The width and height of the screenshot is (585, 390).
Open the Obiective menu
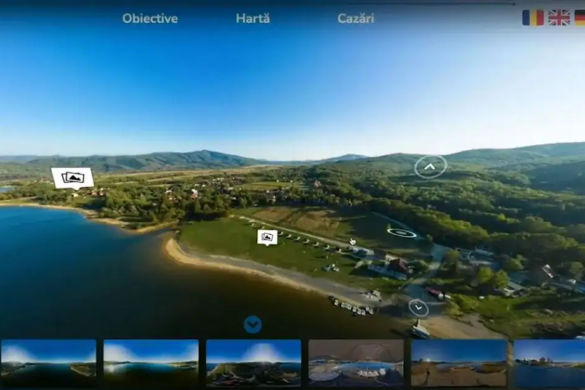tap(150, 18)
